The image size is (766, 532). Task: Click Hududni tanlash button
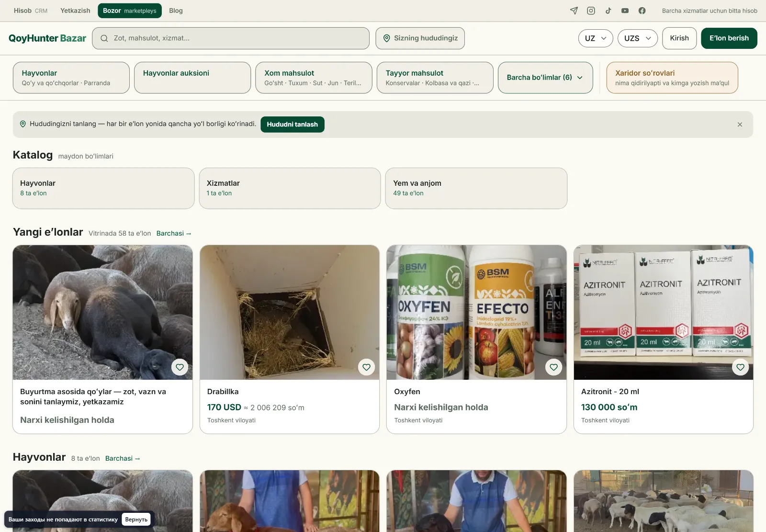[x=293, y=125]
